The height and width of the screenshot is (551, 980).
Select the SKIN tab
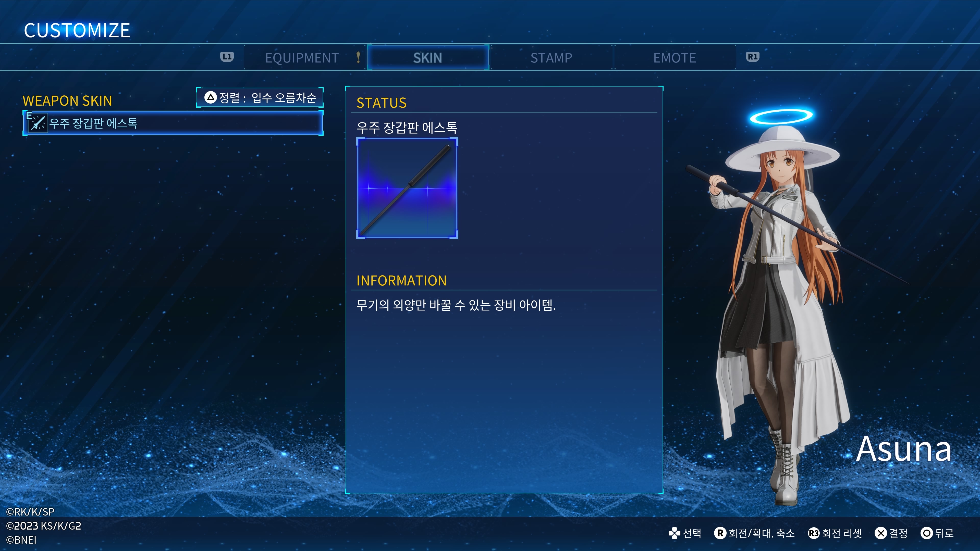click(428, 58)
